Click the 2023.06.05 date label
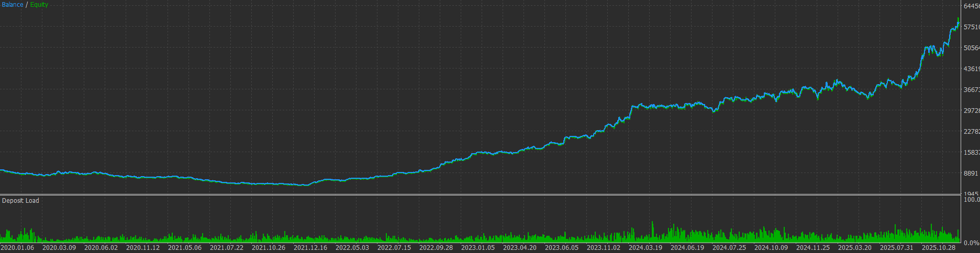The height and width of the screenshot is (253, 980). pos(562,248)
